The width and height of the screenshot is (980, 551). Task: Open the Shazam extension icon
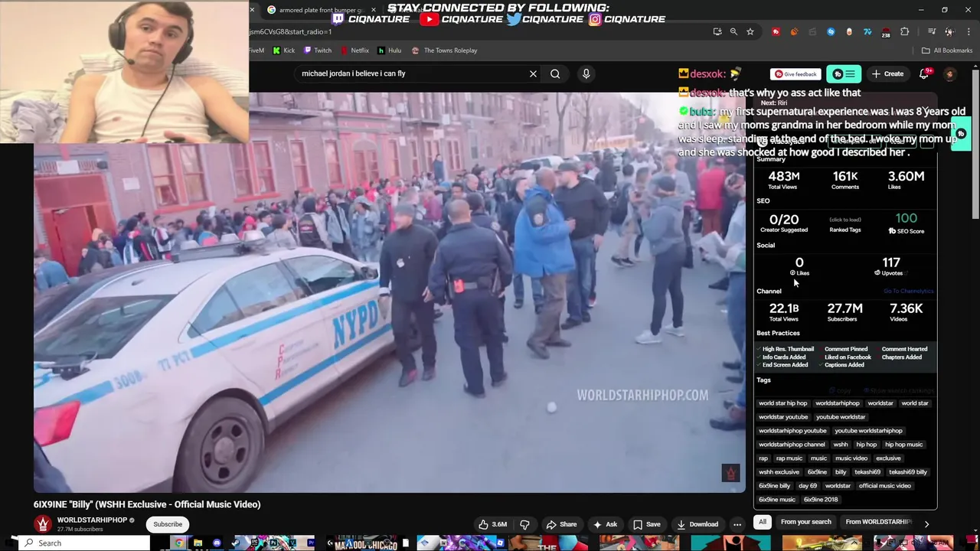[831, 31]
